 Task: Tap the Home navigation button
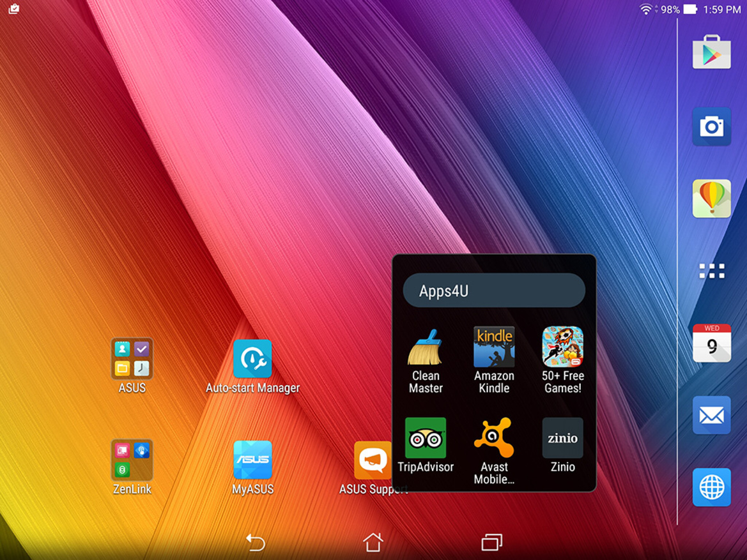click(373, 542)
